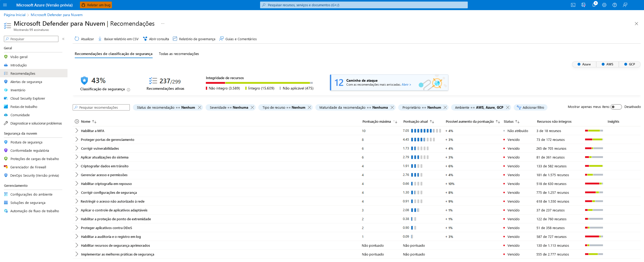Click Baixar relatório em CSV download icon
The width and height of the screenshot is (644, 262).
[x=100, y=39]
